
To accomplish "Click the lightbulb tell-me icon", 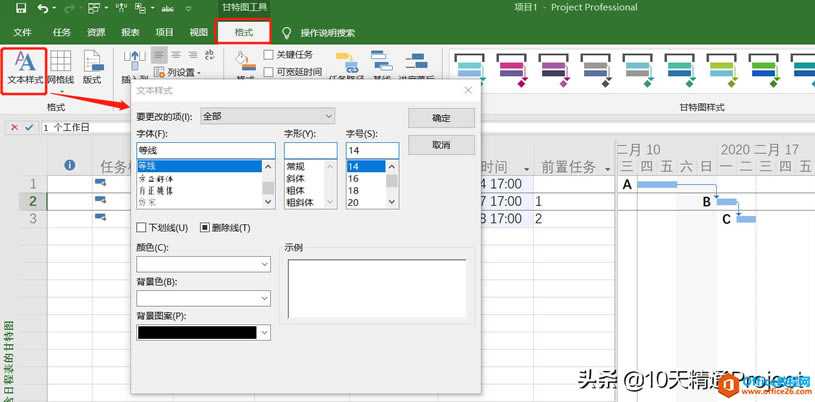I will pos(286,33).
